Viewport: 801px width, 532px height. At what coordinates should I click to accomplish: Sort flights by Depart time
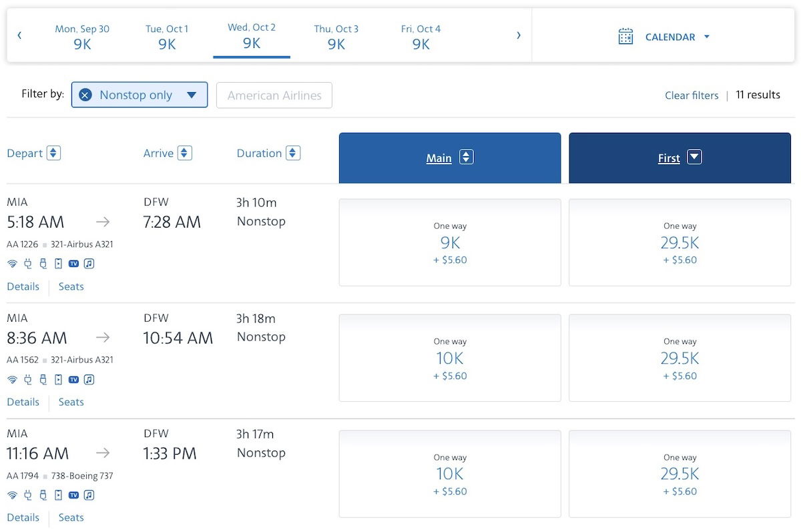pyautogui.click(x=53, y=153)
